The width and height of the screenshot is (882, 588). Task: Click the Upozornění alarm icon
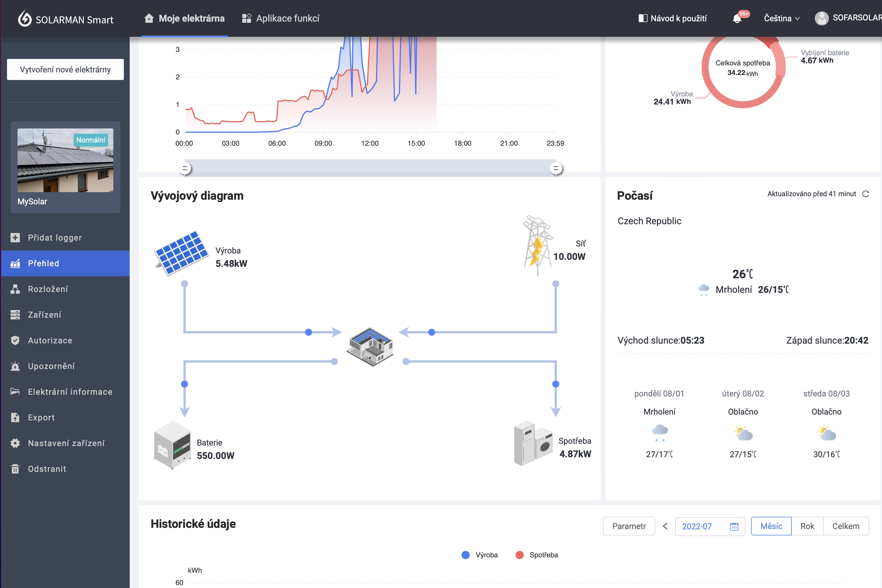(15, 366)
